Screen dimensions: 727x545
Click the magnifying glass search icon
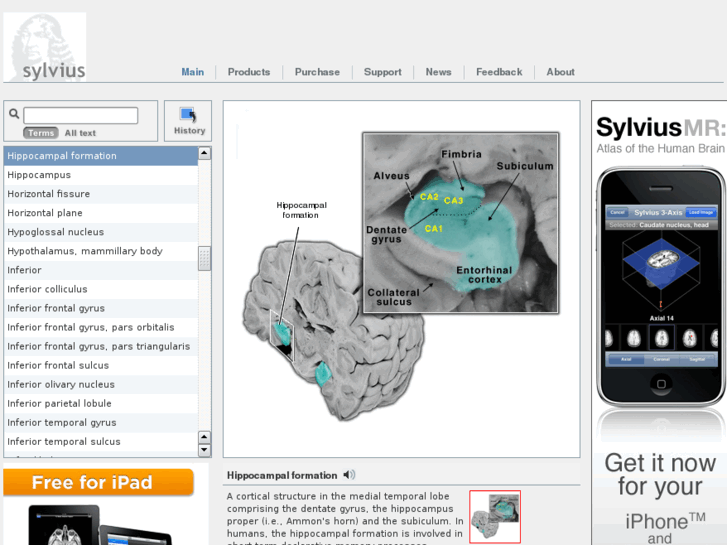coord(14,113)
